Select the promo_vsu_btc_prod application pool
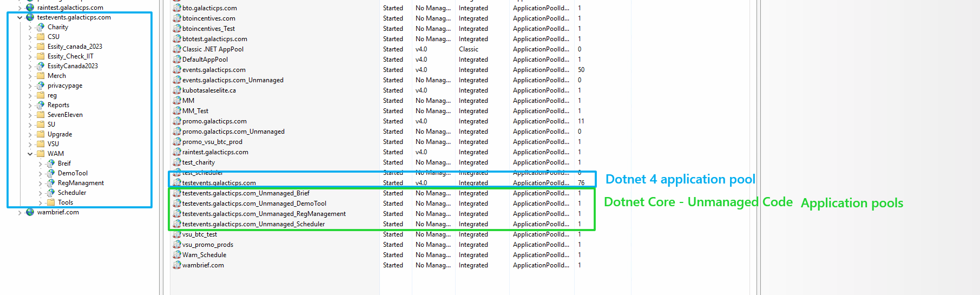The image size is (980, 295). (x=212, y=142)
